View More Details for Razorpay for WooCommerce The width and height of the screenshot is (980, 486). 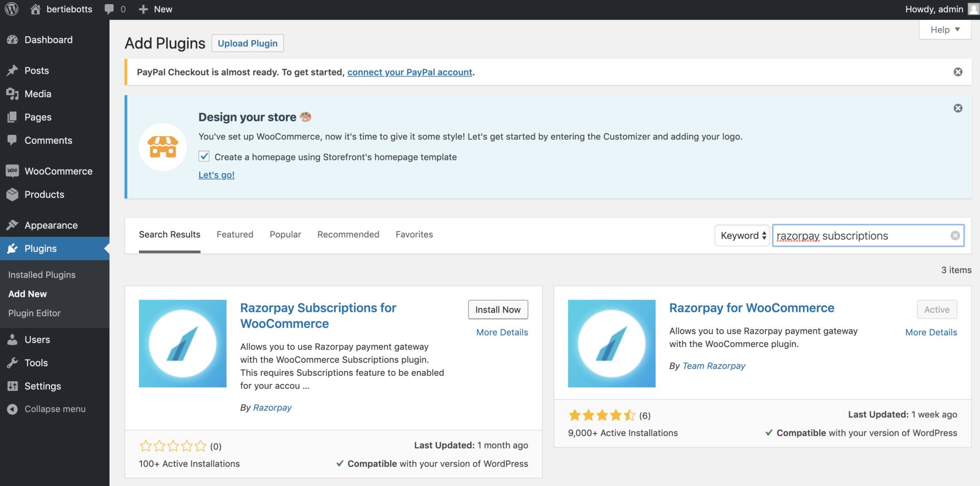pos(931,332)
